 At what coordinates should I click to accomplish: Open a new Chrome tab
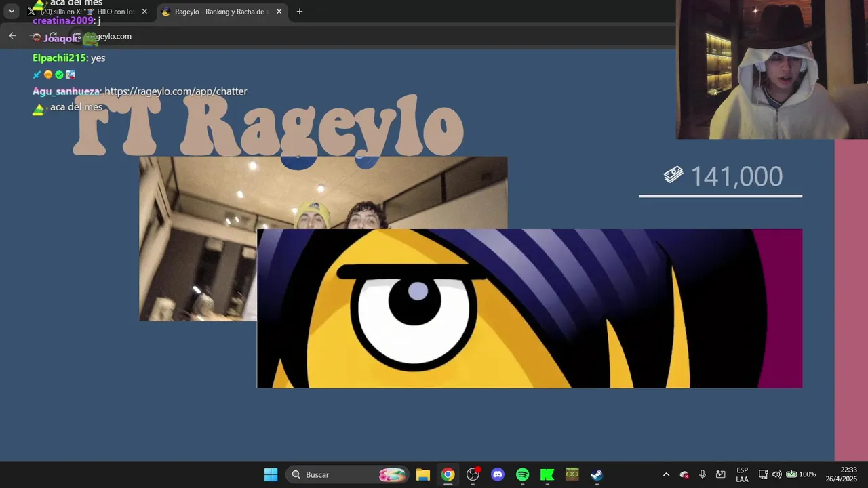[300, 12]
